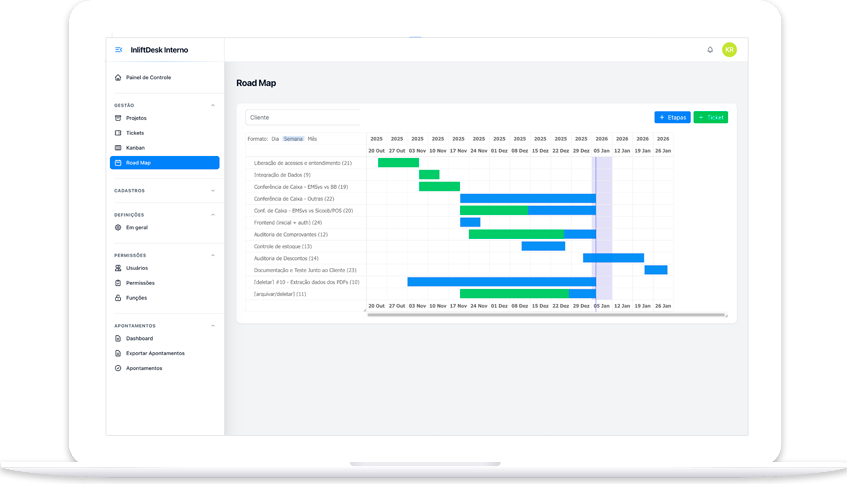The image size is (847, 484).
Task: Select the Semana format option
Action: (x=293, y=139)
